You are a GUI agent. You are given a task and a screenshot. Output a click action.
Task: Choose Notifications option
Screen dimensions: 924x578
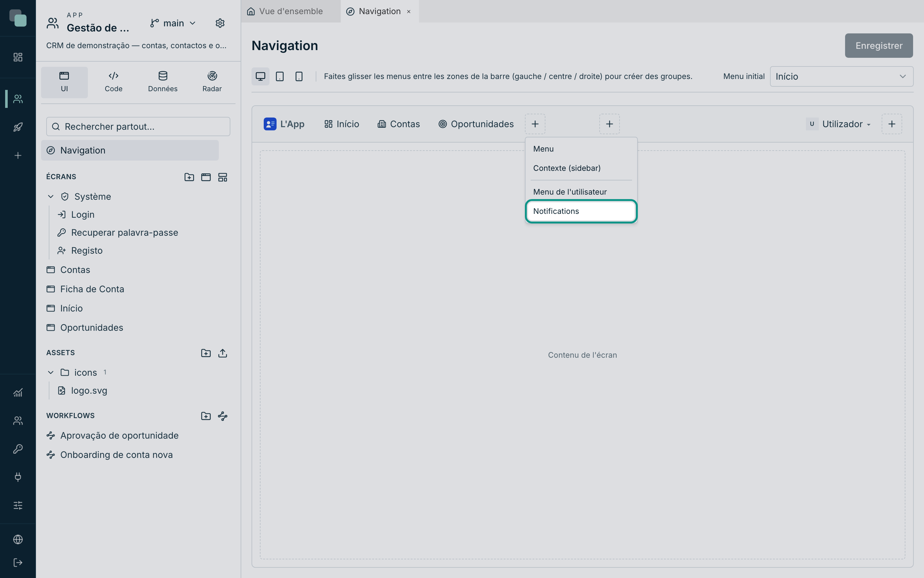[x=581, y=211]
